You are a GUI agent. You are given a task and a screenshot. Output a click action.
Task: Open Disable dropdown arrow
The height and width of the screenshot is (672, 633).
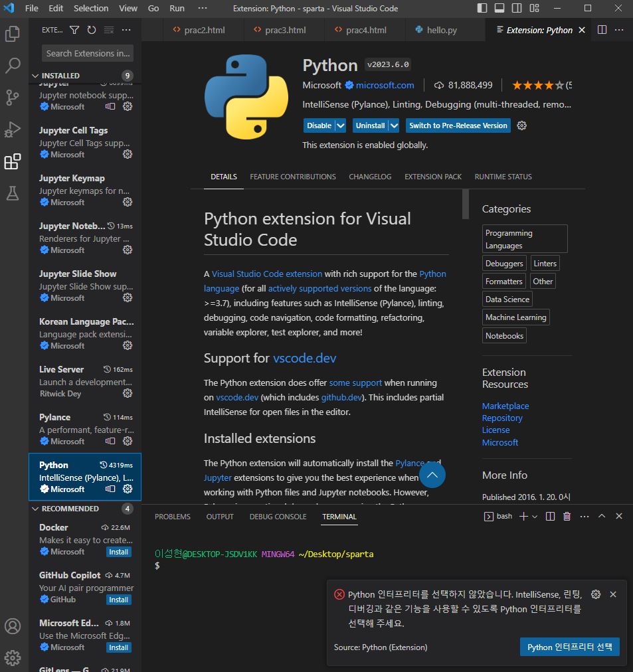(340, 126)
